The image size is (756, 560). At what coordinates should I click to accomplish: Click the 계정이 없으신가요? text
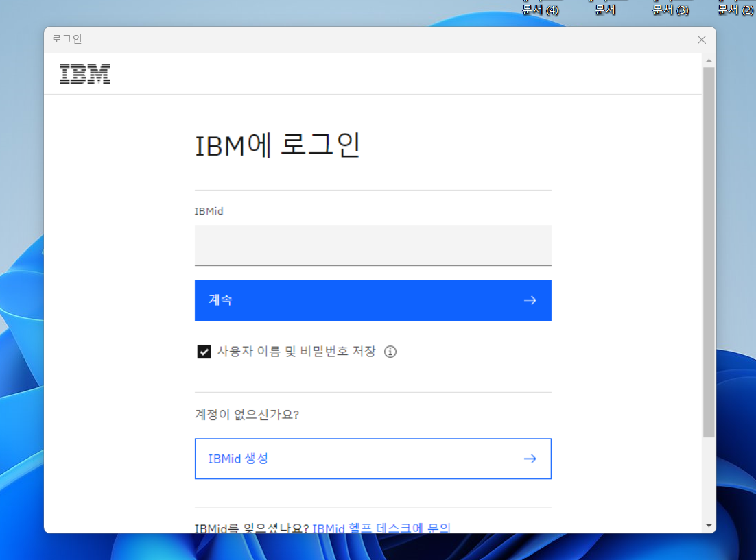[x=247, y=415]
